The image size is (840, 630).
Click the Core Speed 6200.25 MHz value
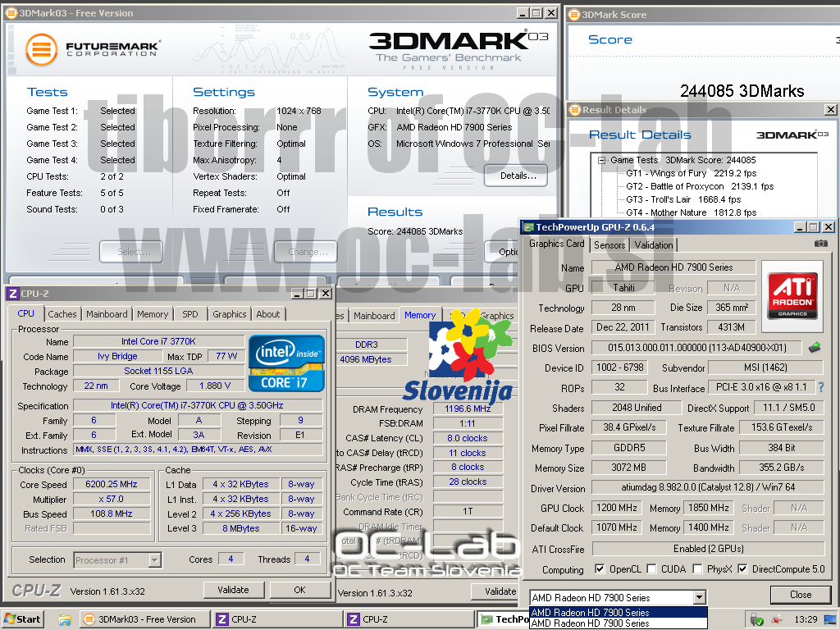(x=112, y=484)
